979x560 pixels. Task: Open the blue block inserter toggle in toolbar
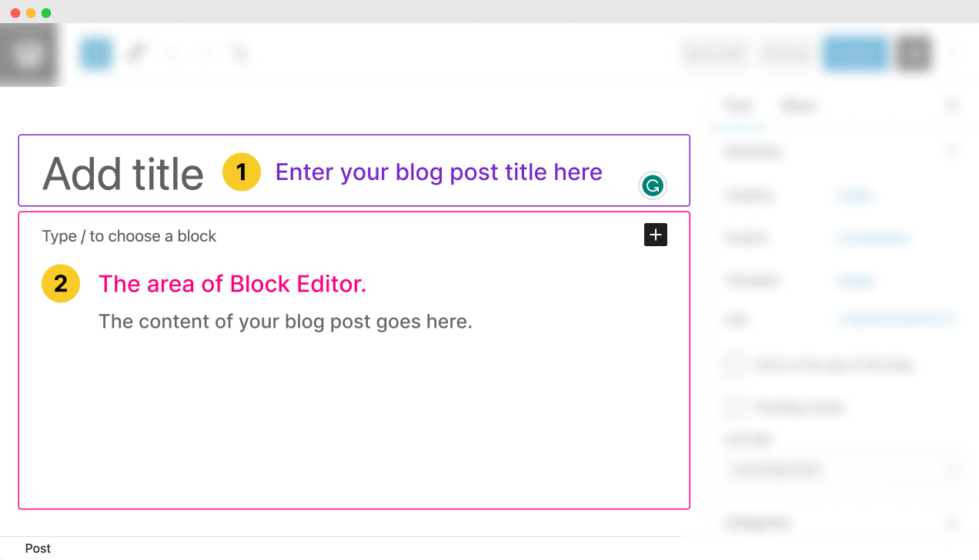pyautogui.click(x=96, y=53)
